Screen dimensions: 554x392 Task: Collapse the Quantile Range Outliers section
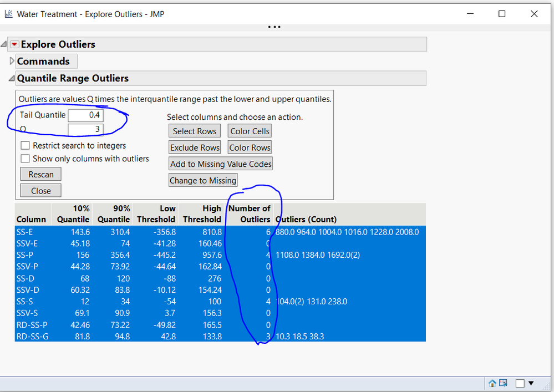(12, 79)
